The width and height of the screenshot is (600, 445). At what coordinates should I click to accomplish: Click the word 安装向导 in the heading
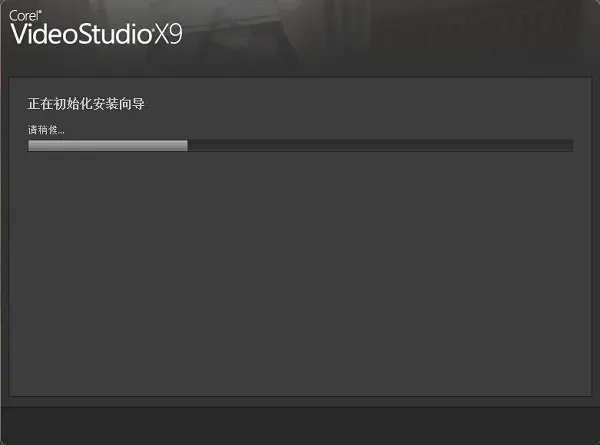(x=119, y=104)
